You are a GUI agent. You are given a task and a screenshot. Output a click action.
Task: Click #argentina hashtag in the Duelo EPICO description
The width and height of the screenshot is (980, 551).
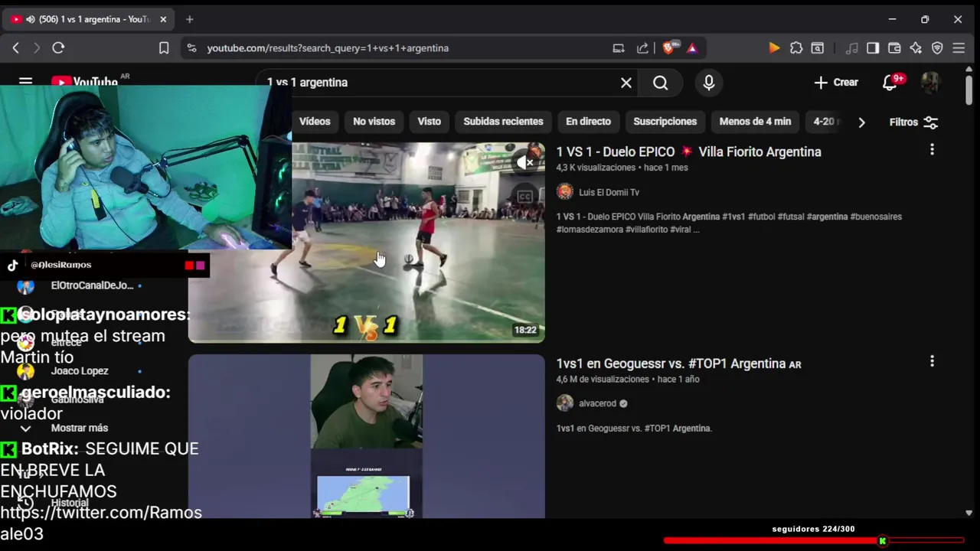tap(827, 217)
